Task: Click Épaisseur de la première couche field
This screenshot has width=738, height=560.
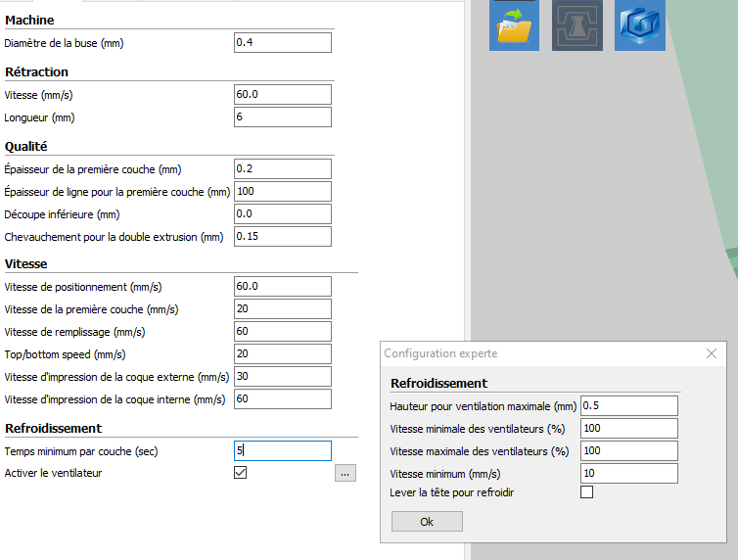Action: pos(283,168)
